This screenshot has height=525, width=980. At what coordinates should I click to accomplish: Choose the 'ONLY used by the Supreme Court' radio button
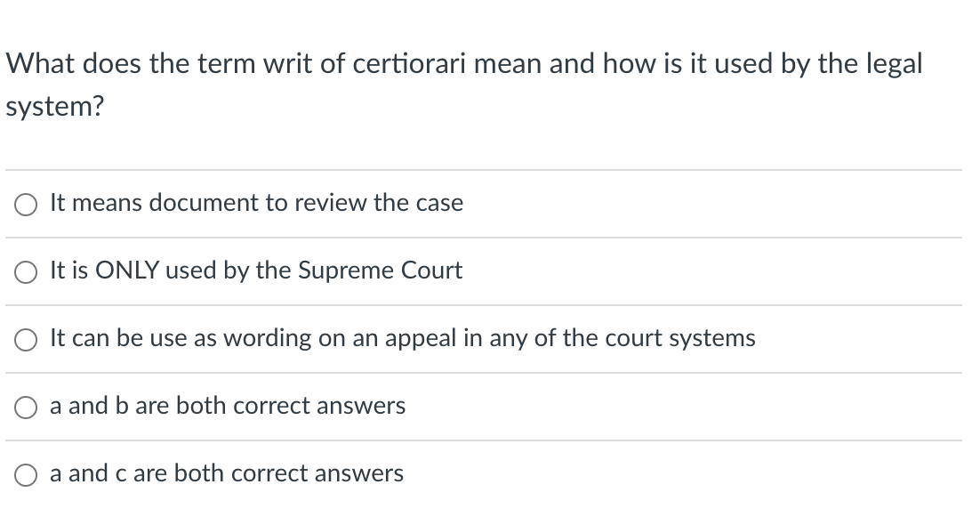[27, 272]
